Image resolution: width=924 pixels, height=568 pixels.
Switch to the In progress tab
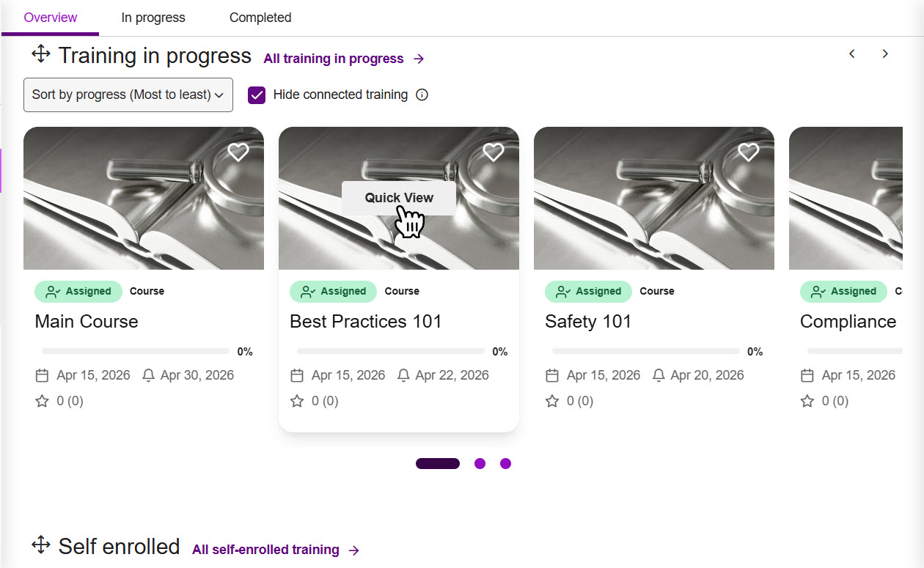(x=153, y=18)
